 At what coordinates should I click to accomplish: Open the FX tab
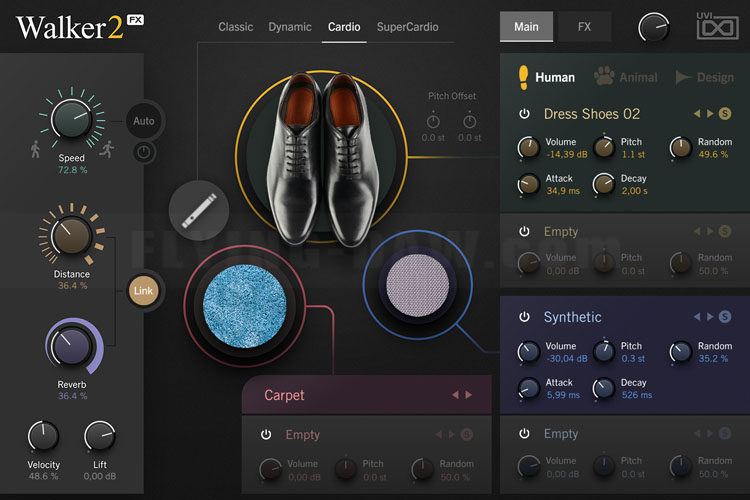coord(585,27)
